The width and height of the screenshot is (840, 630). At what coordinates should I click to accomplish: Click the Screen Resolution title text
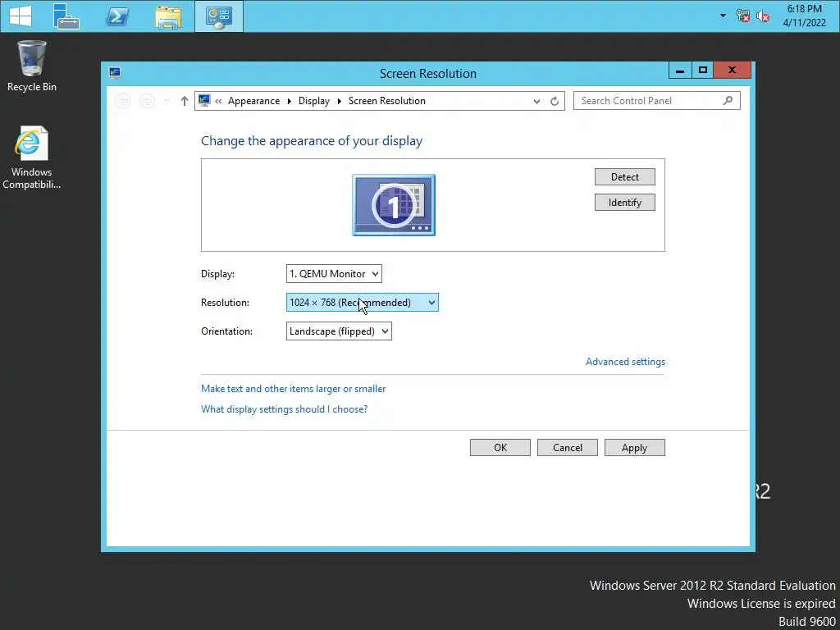point(428,73)
